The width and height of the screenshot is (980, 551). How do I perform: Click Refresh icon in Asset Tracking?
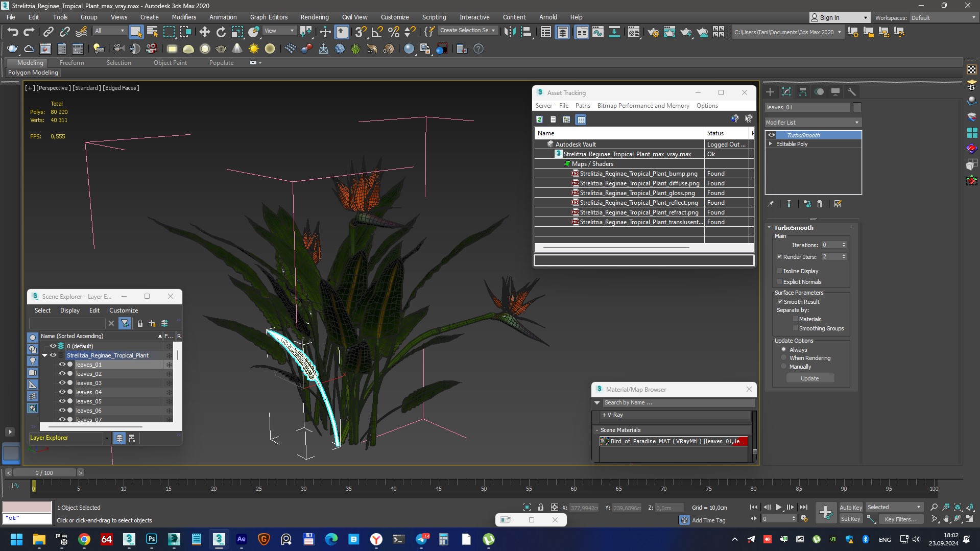coord(539,119)
